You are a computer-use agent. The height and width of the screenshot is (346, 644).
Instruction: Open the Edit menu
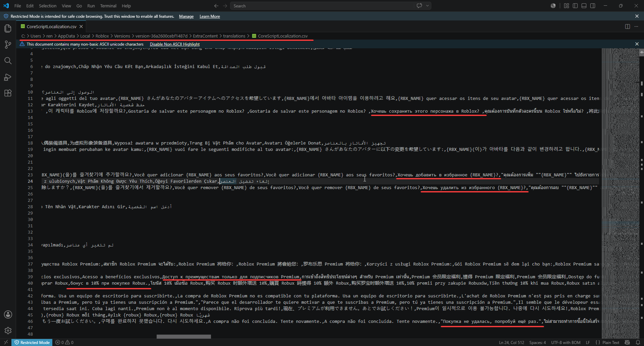click(30, 6)
